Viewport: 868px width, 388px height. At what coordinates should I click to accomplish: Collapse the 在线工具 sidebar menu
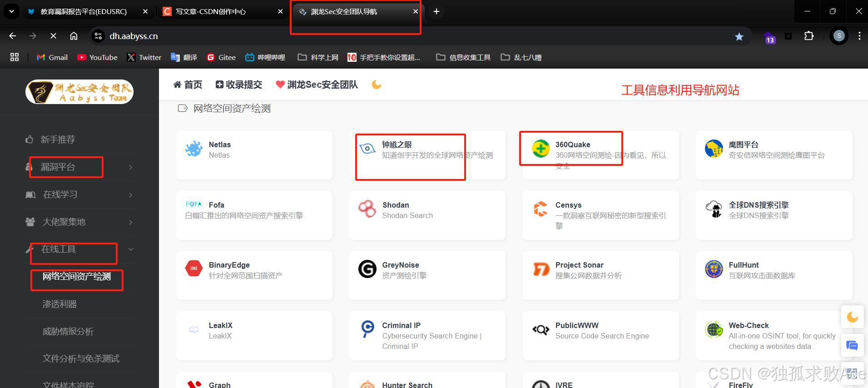[79, 249]
